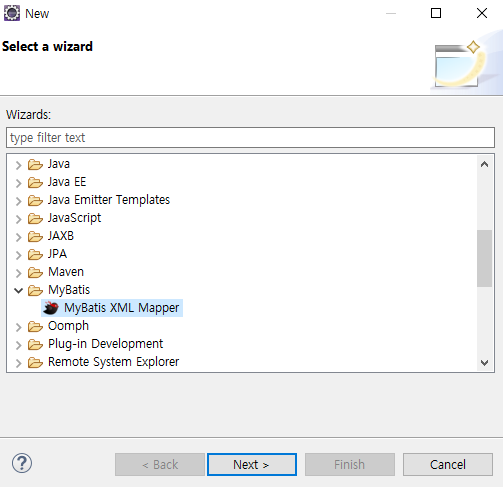This screenshot has height=487, width=503.
Task: Select the MyBatis folder label
Action: [x=69, y=290]
